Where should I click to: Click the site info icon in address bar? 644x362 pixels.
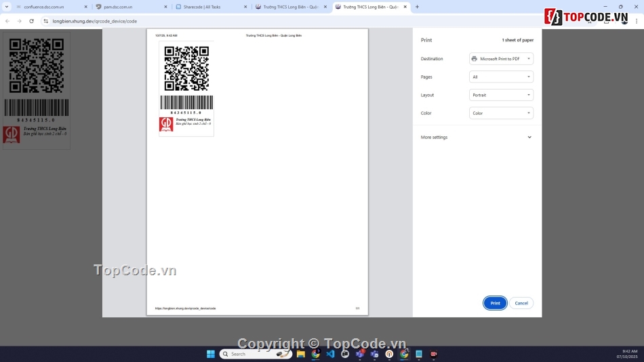pos(45,21)
